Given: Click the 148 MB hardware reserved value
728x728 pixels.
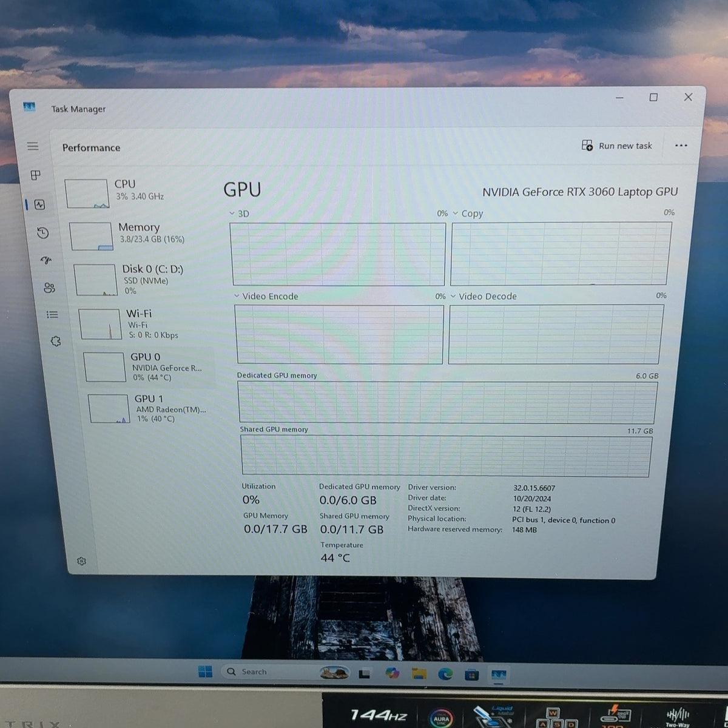Looking at the screenshot, I should click(x=524, y=530).
